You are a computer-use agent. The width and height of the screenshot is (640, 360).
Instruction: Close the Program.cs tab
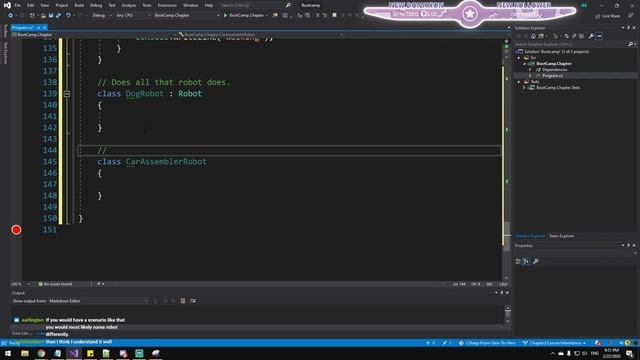coord(44,28)
